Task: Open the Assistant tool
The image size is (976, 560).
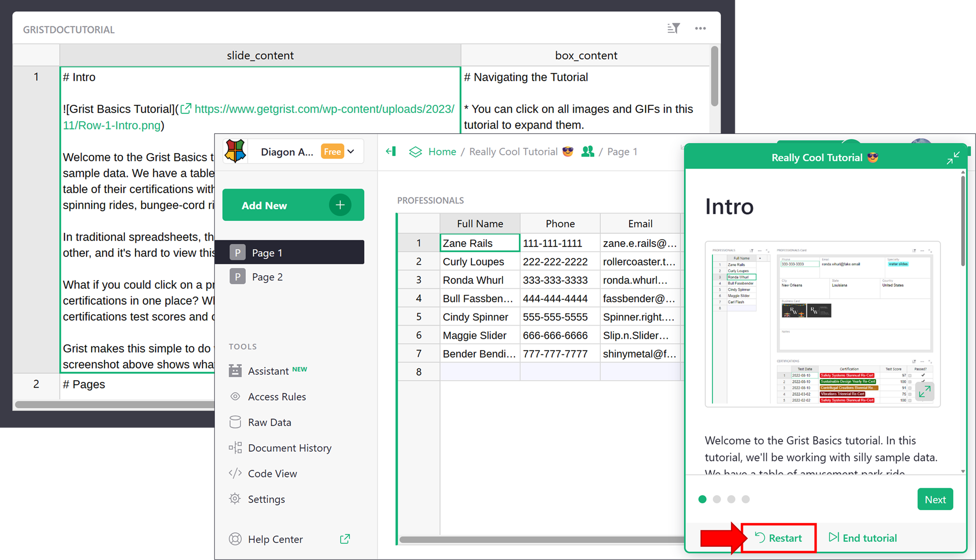Action: coord(268,371)
